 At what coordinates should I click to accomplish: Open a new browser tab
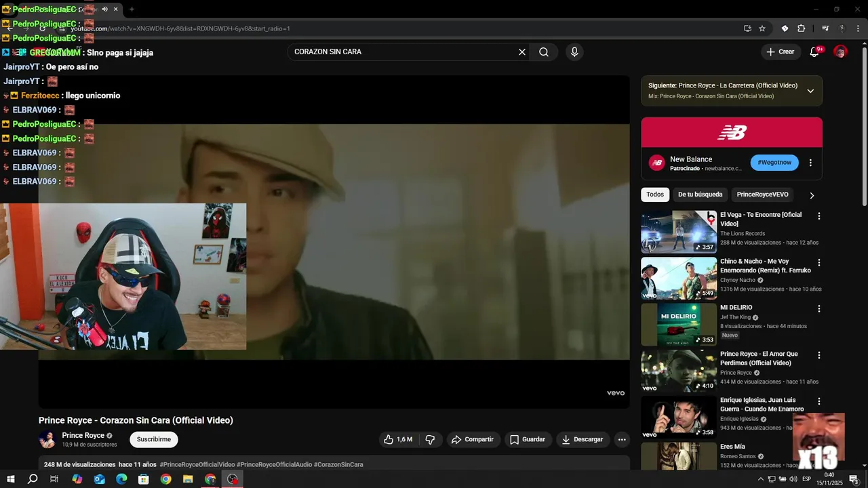pos(132,9)
